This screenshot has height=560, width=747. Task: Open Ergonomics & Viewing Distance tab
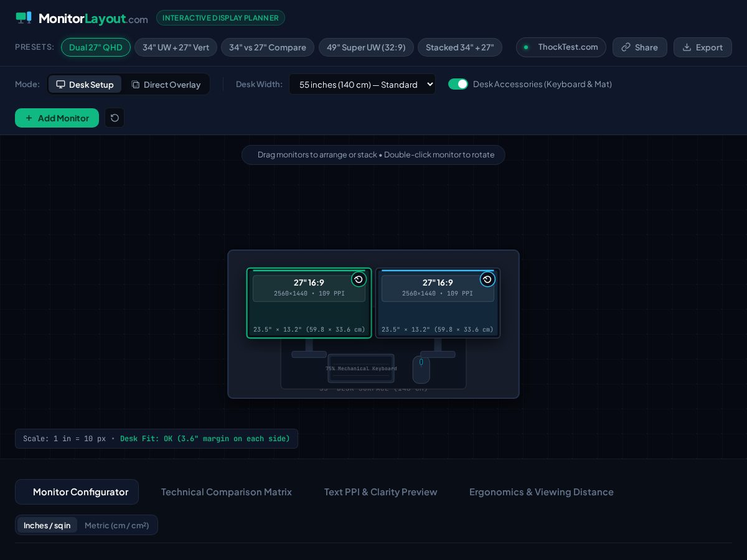(542, 492)
